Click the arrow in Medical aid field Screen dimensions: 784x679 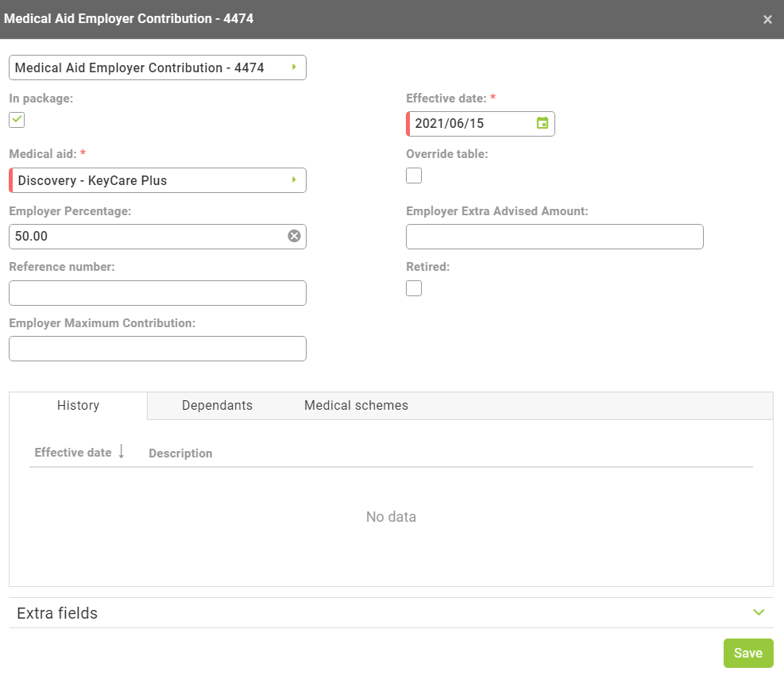click(x=294, y=180)
